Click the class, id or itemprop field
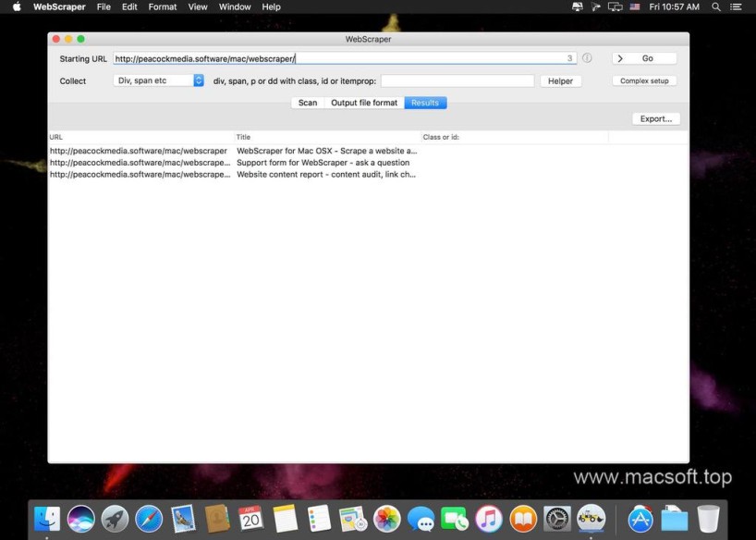This screenshot has width=756, height=540. pyautogui.click(x=457, y=80)
